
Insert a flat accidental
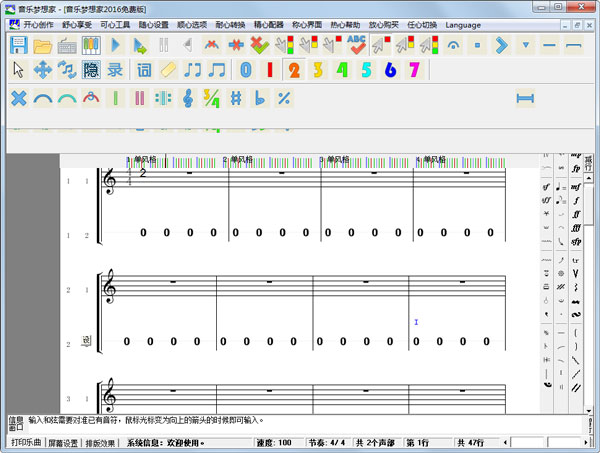pyautogui.click(x=260, y=98)
